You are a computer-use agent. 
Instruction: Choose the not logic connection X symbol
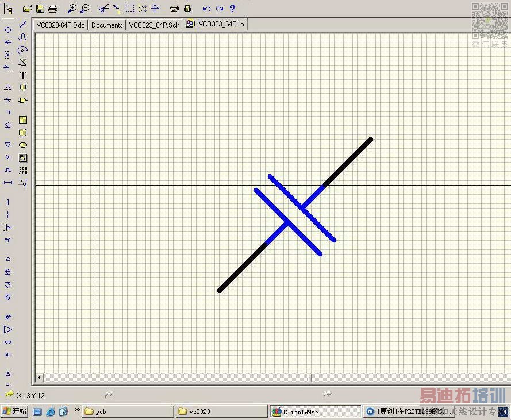[x=8, y=100]
